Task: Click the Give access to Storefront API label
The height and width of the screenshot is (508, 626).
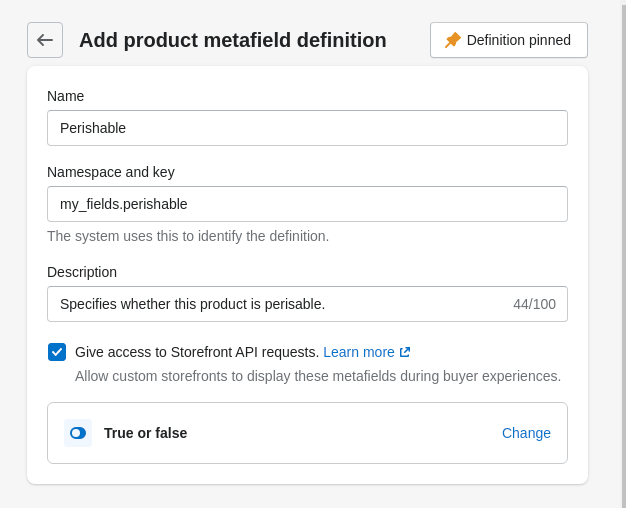Action: click(x=197, y=352)
